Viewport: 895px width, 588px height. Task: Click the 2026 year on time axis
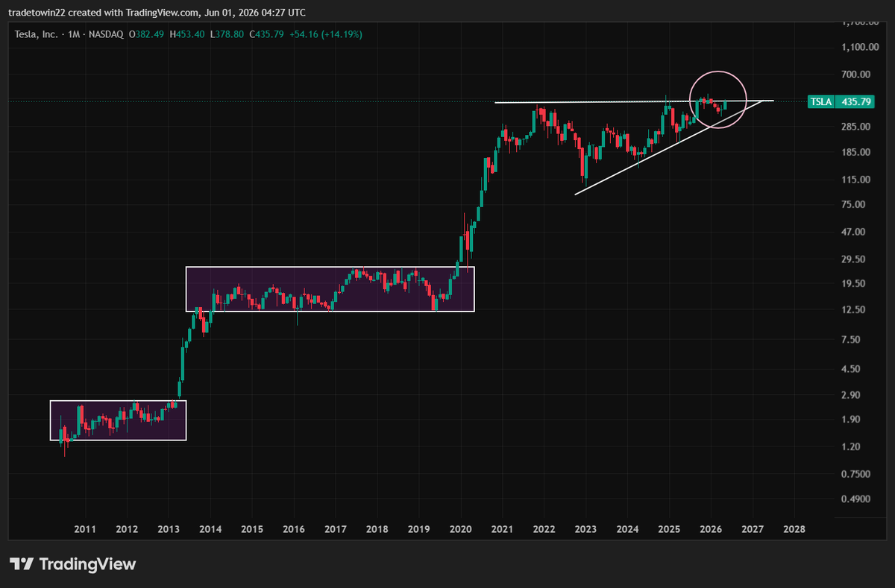point(711,528)
